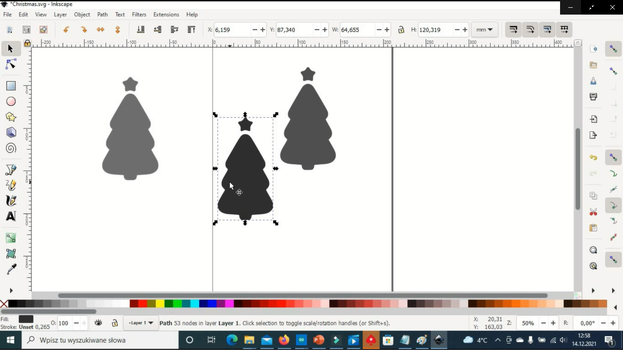Screen dimensions: 623x364
Task: Raise selection to top
Action: (x=192, y=30)
